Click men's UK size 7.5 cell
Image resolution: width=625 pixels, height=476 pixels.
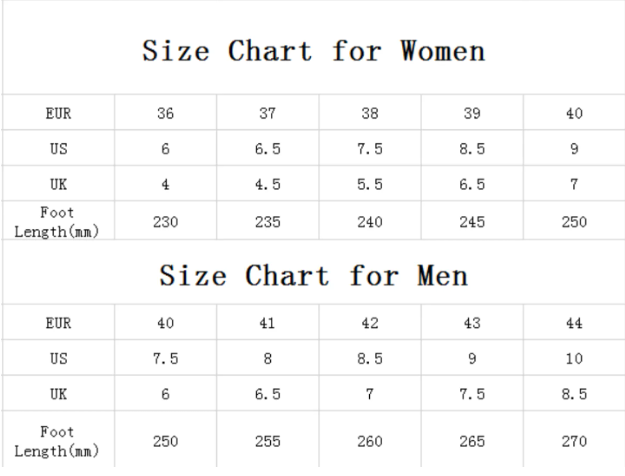coord(472,393)
